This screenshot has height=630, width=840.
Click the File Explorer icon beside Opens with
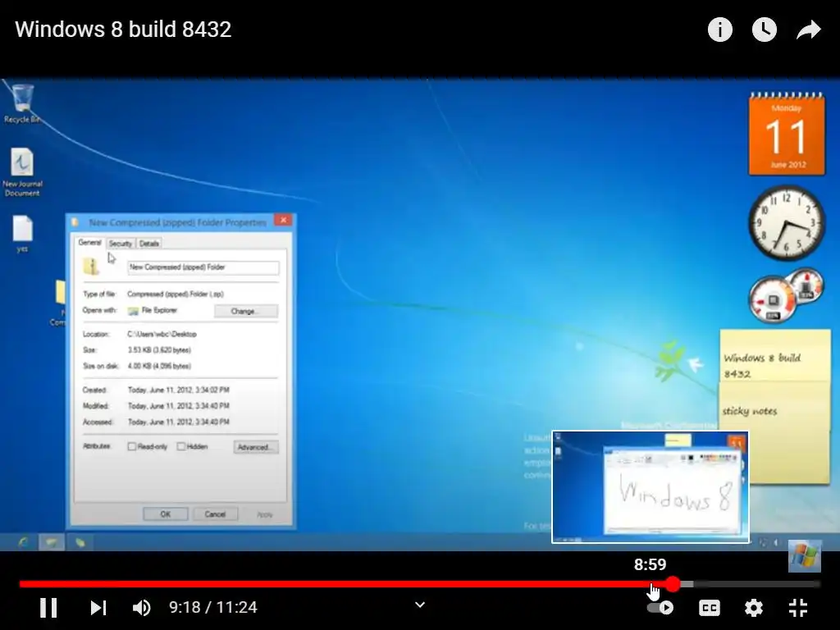point(133,311)
